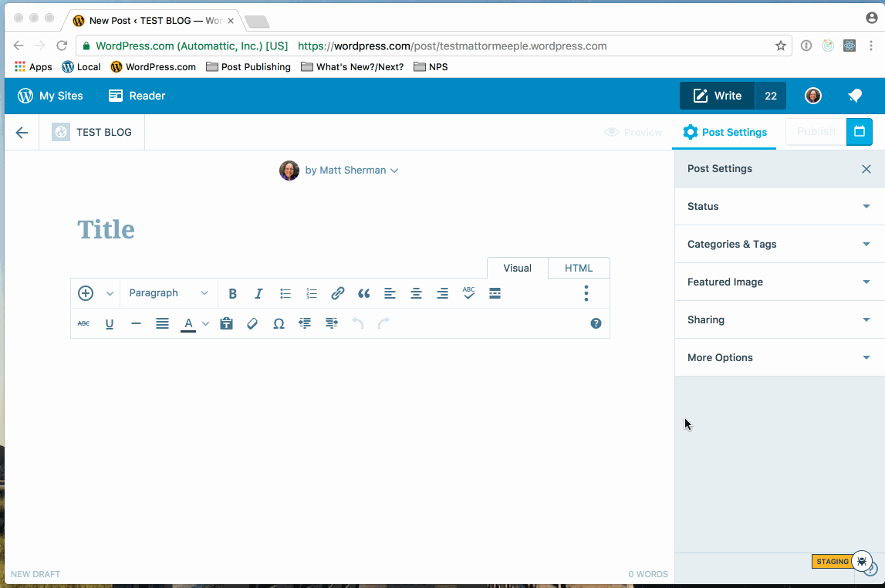Screen dimensions: 885x588
Task: Open the Post Publishing bookmarks folder
Action: click(x=248, y=66)
